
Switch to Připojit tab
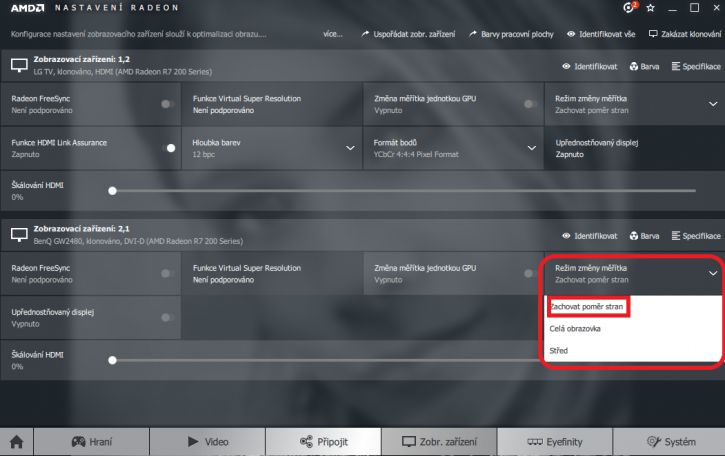click(324, 442)
